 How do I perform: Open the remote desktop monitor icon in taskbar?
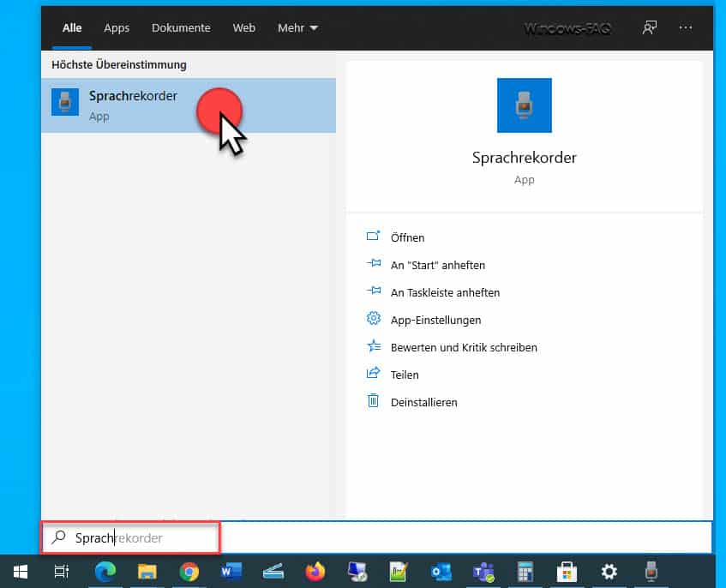pyautogui.click(x=357, y=572)
